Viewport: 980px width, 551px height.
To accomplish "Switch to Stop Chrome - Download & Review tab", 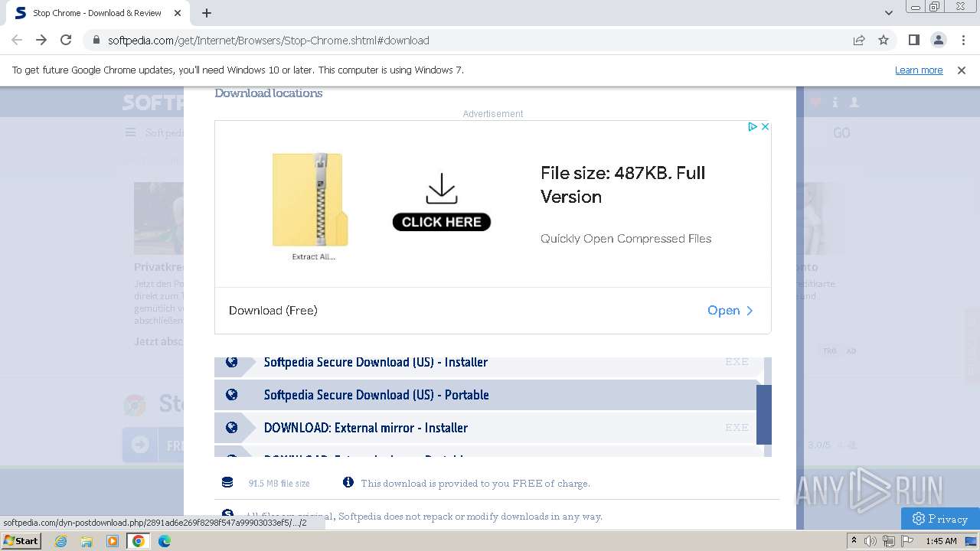I will coord(97,13).
